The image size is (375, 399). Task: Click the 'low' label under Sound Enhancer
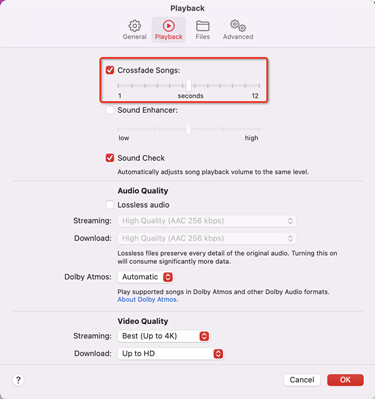pos(124,138)
